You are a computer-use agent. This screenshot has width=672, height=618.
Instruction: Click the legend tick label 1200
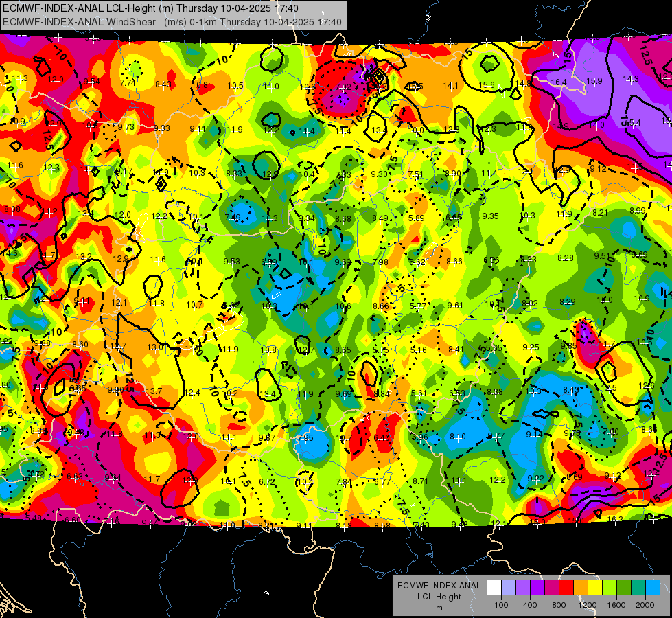pyautogui.click(x=588, y=605)
